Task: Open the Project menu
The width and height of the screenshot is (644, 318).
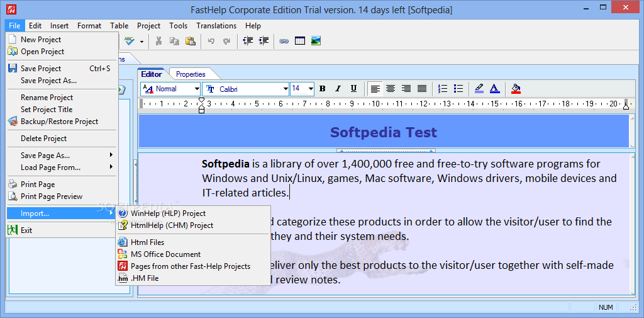Action: tap(148, 26)
